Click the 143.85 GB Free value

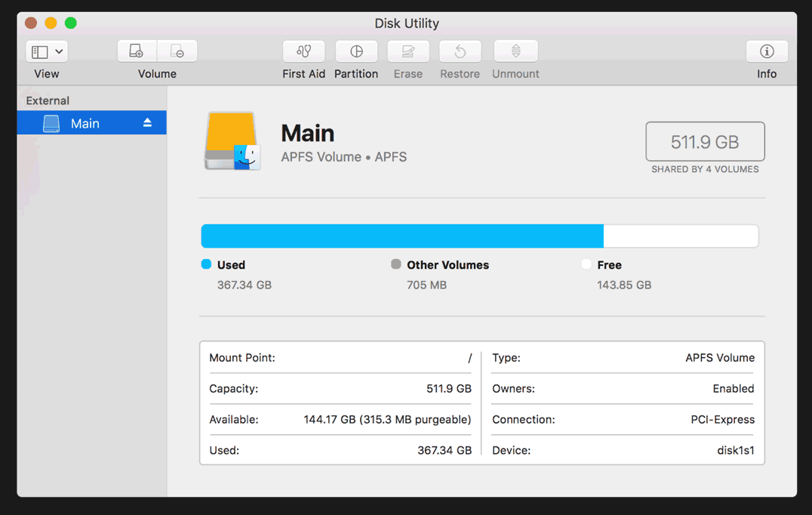pos(624,285)
